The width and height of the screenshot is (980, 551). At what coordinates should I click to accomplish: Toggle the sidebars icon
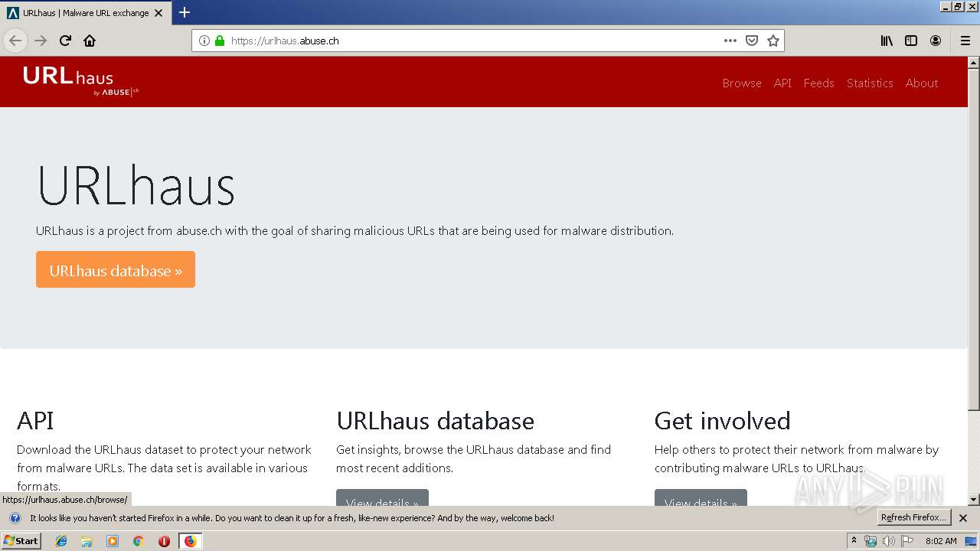(x=911, y=41)
